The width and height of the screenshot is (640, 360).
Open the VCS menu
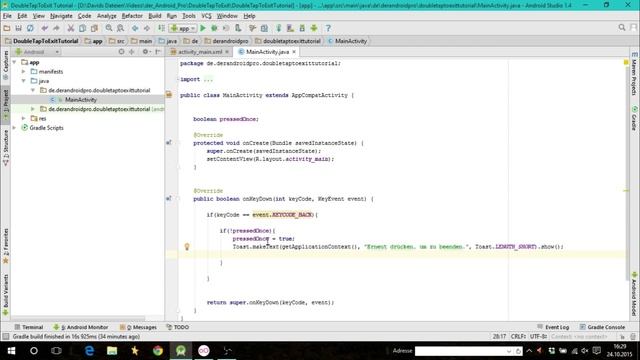tap(206, 16)
